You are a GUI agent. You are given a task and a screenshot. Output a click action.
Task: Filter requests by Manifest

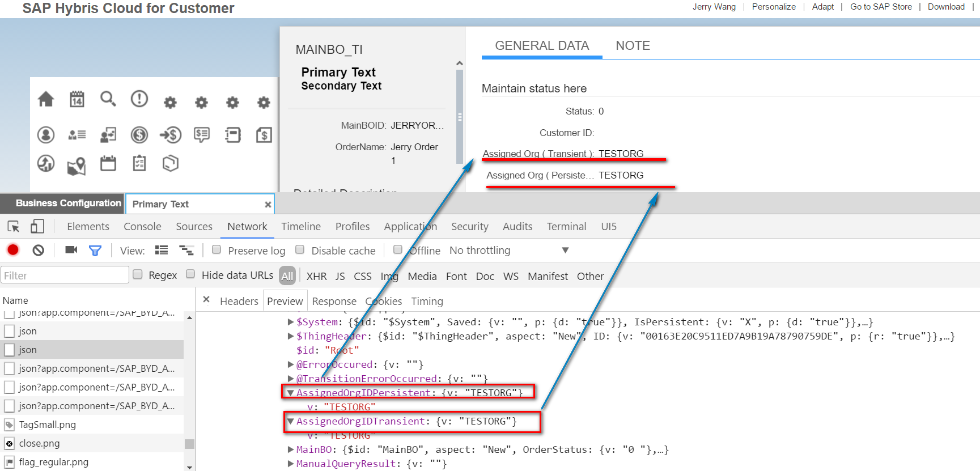[x=548, y=277]
